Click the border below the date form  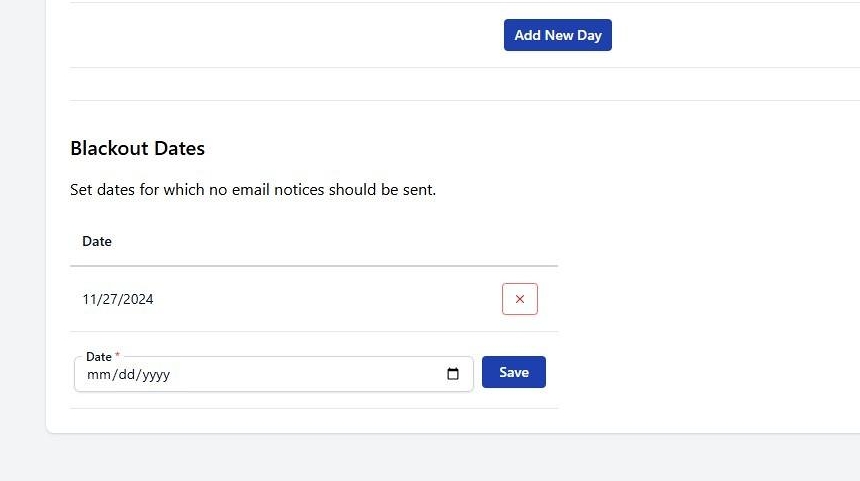[x=314, y=408]
